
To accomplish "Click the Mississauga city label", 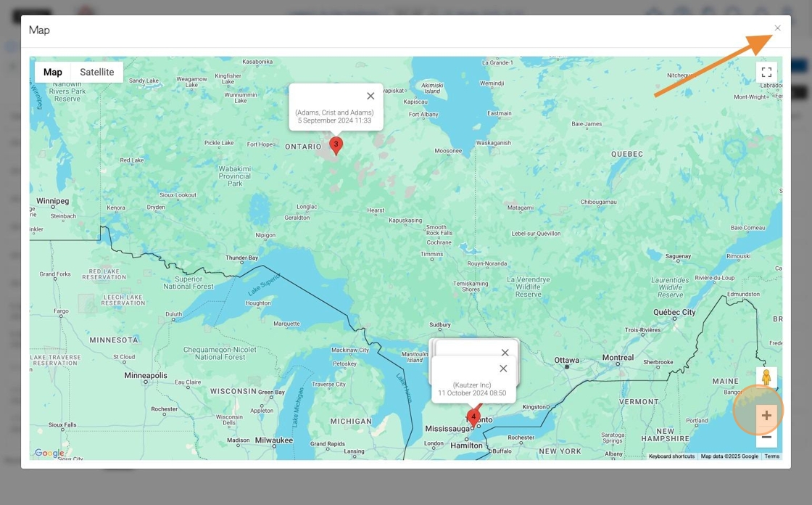I will click(447, 429).
